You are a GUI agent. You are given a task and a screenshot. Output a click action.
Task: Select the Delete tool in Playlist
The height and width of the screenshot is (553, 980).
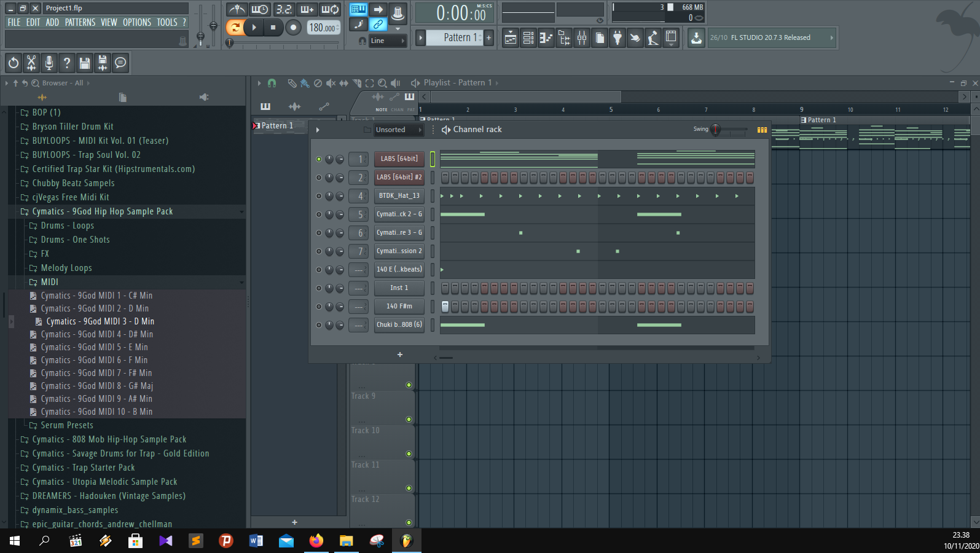pyautogui.click(x=318, y=83)
